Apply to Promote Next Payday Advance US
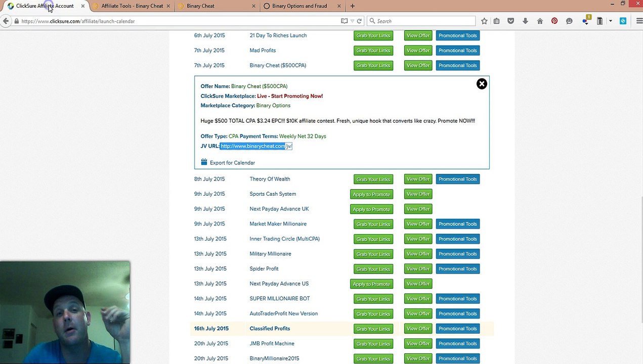The width and height of the screenshot is (643, 364). pos(371,284)
